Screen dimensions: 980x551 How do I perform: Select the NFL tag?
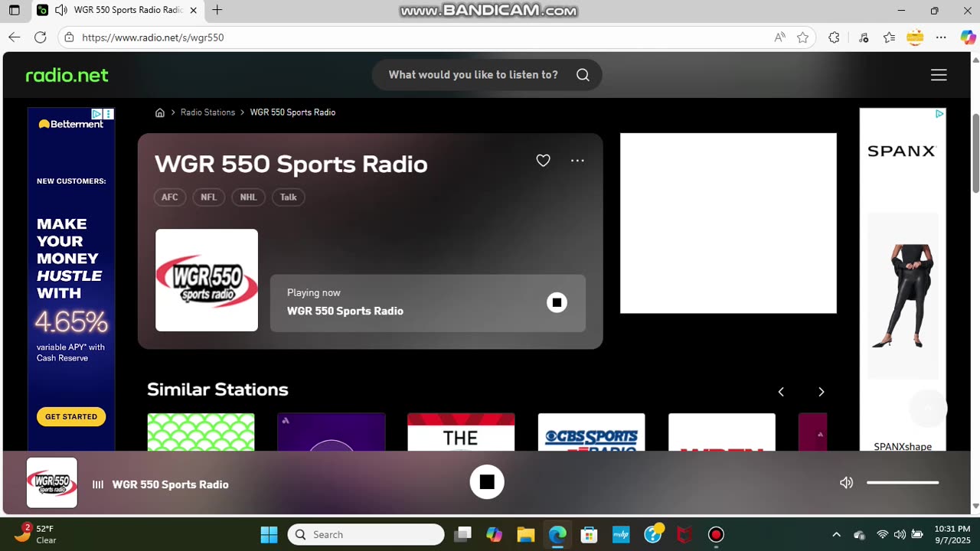tap(208, 197)
